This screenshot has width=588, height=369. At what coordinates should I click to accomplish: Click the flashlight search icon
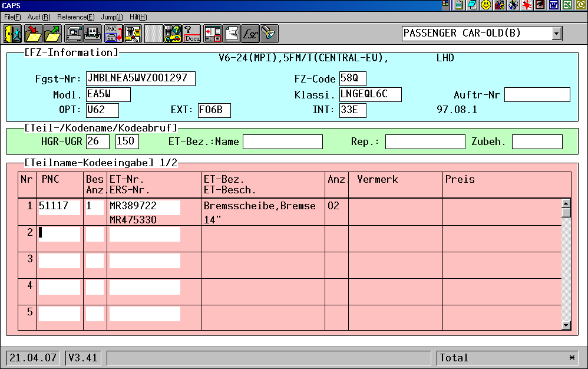(269, 34)
